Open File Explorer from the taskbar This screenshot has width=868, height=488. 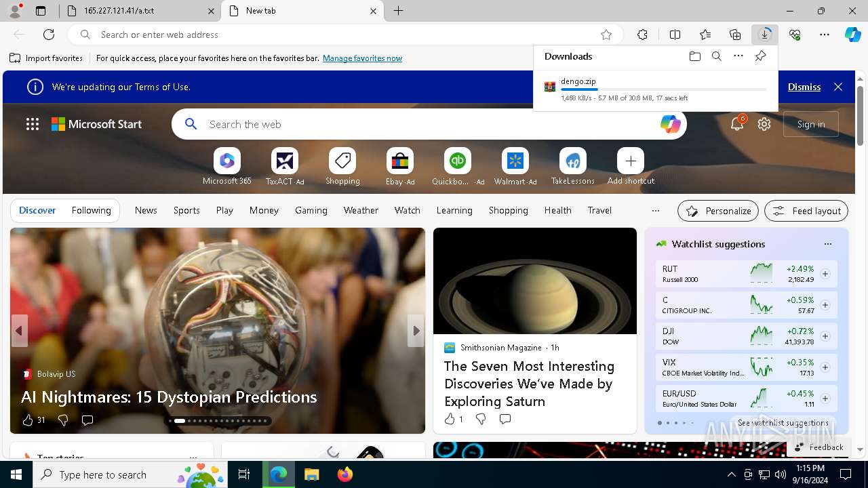click(x=311, y=474)
